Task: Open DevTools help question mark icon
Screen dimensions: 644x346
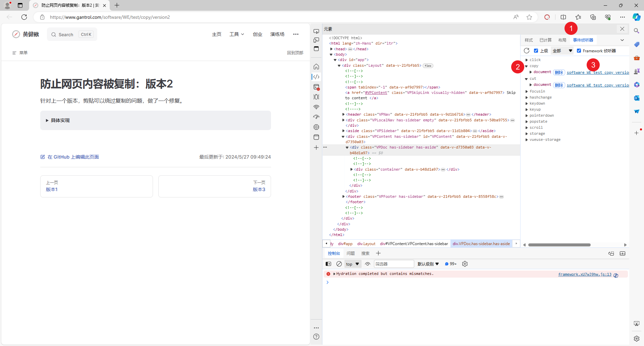Action: 316,337
